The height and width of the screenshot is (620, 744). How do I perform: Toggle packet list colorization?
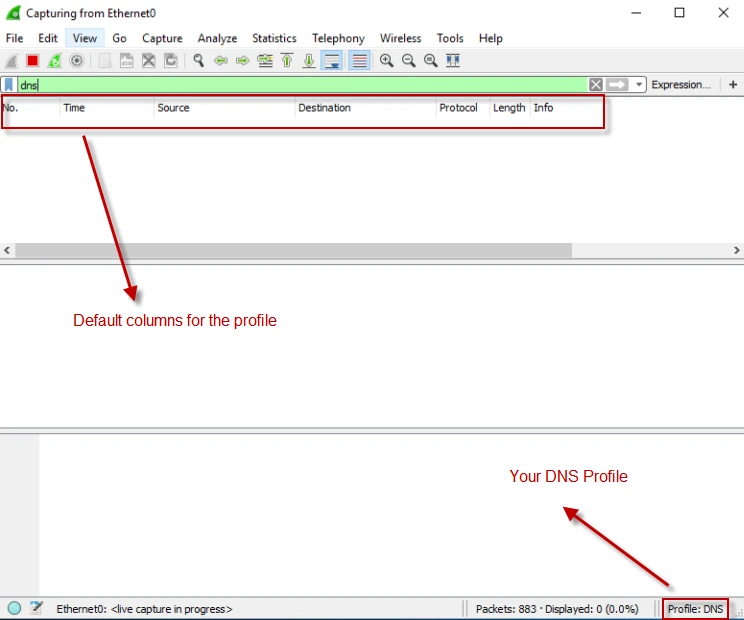[358, 61]
